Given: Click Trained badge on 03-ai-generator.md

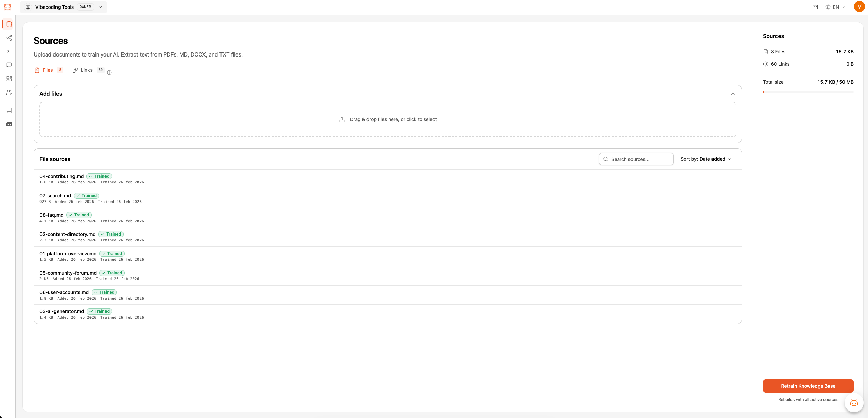Looking at the screenshot, I should tap(99, 311).
